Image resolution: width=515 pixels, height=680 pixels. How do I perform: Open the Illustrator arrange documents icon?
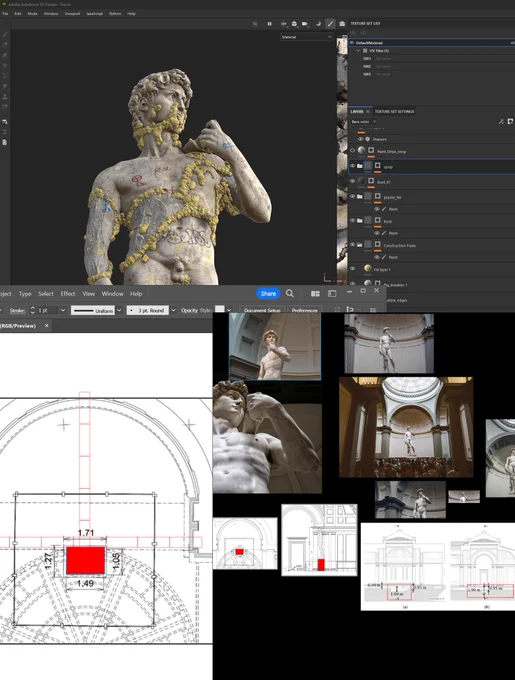315,294
